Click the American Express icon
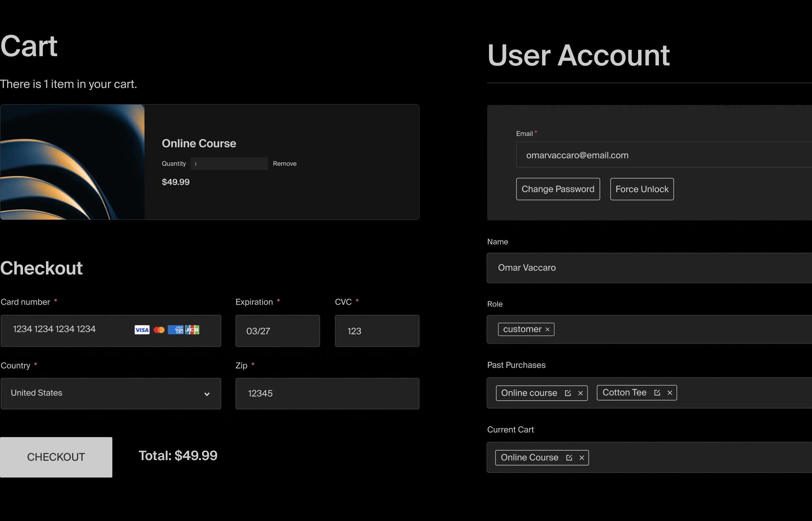The height and width of the screenshot is (521, 812). click(x=176, y=330)
